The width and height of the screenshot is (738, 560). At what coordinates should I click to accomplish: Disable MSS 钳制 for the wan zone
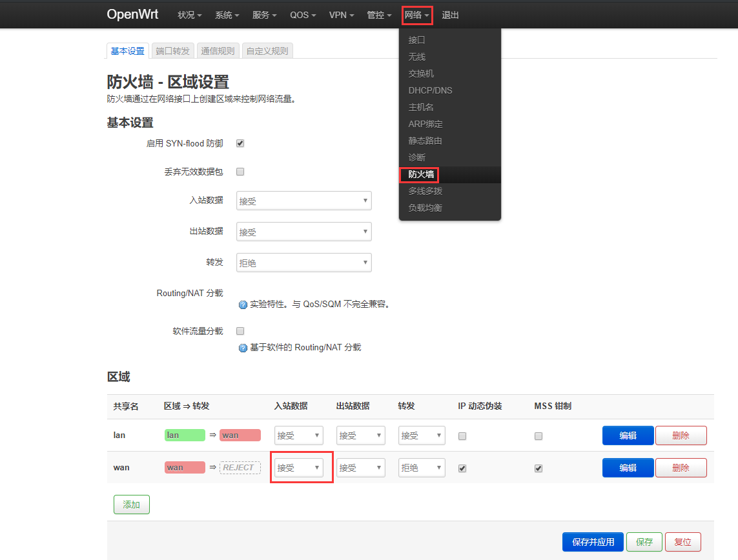(538, 468)
